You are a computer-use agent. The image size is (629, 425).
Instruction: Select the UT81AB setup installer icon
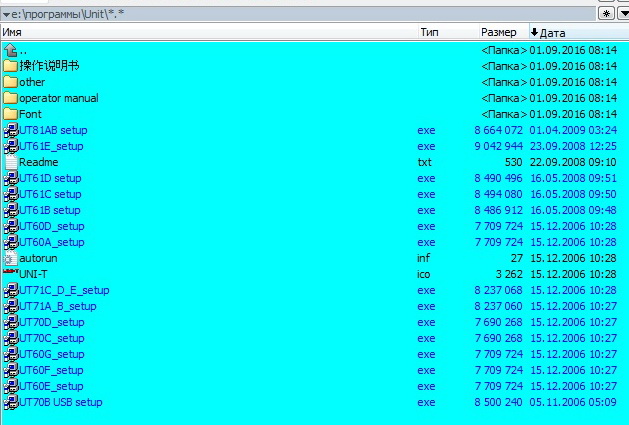pos(11,130)
